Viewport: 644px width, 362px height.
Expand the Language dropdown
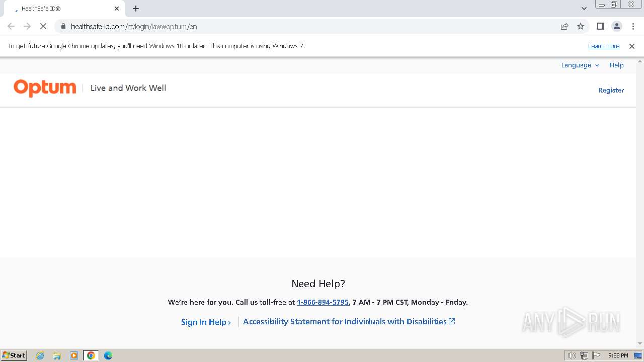[x=580, y=65]
